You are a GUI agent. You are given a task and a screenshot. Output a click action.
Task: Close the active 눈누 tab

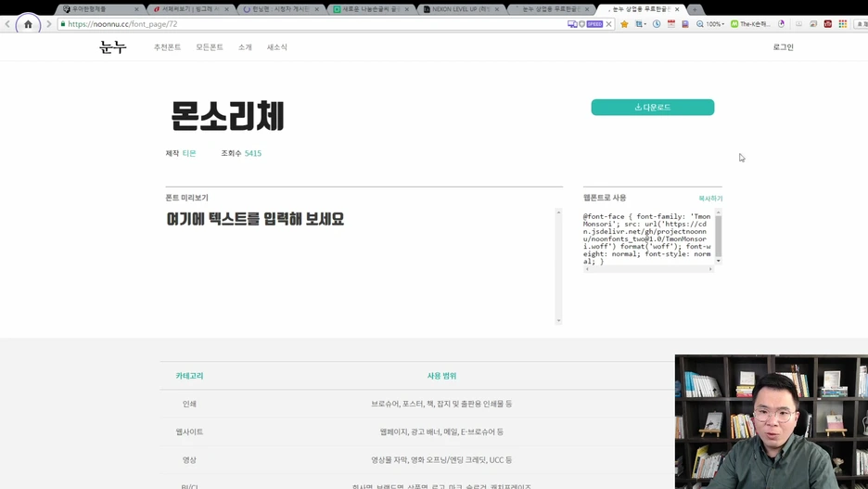tap(677, 9)
